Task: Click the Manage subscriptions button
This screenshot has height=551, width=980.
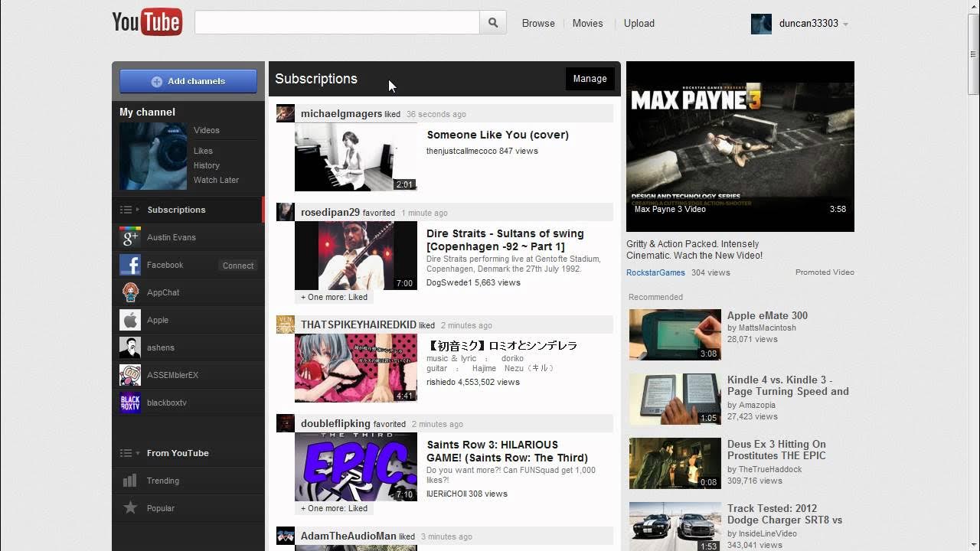Action: 590,79
